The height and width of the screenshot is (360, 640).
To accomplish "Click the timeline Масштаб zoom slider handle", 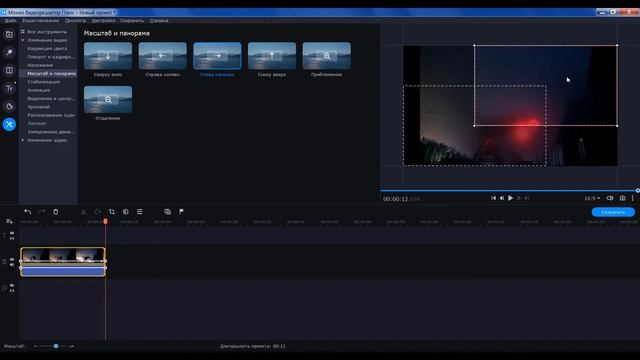I will (x=56, y=346).
